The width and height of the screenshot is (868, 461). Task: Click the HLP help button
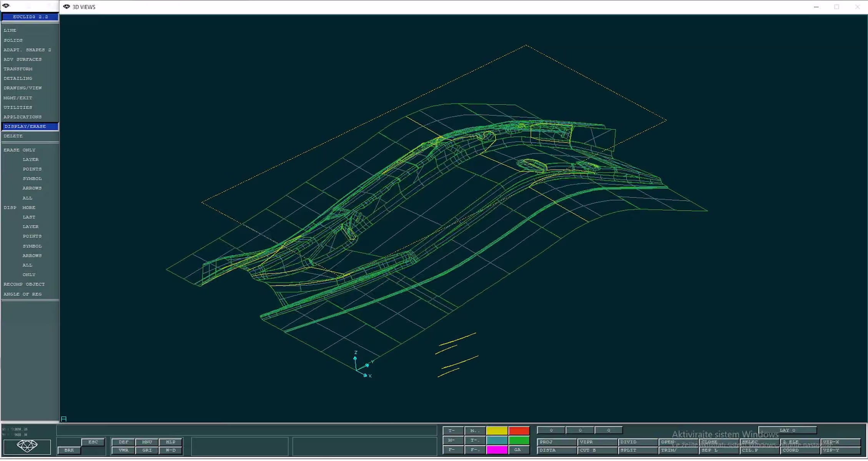point(171,442)
